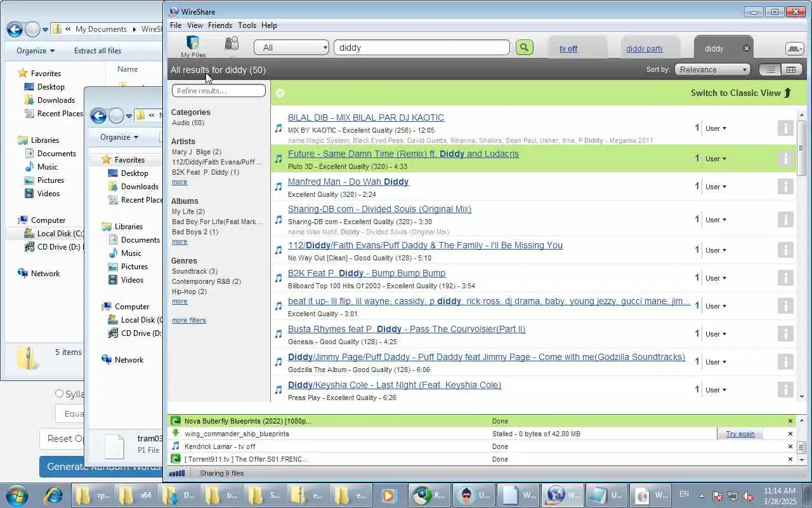Screen dimensions: 812x508
Task: Click the Refine results input field
Action: pyautogui.click(x=219, y=91)
